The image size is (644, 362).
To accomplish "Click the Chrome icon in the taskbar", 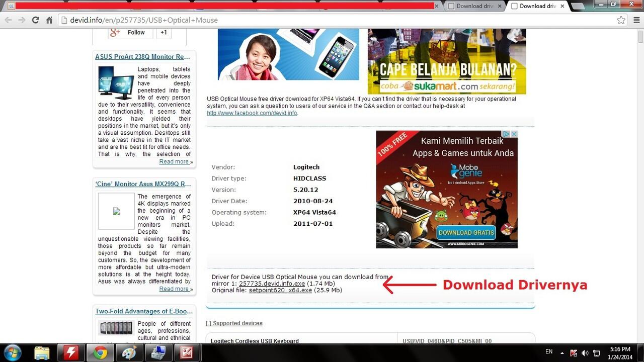I will click(100, 353).
